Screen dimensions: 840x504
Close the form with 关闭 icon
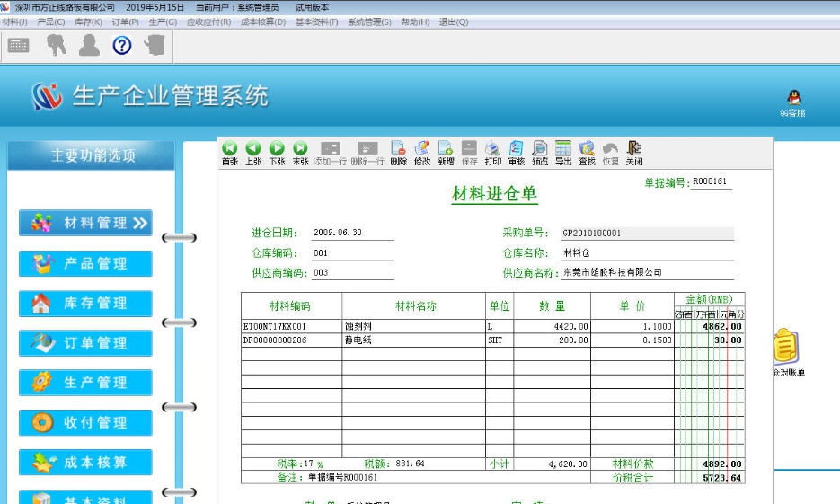634,149
